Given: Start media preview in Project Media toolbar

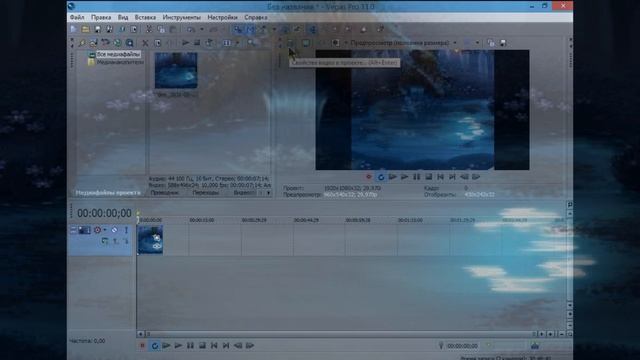Looking at the screenshot, I should click(185, 42).
